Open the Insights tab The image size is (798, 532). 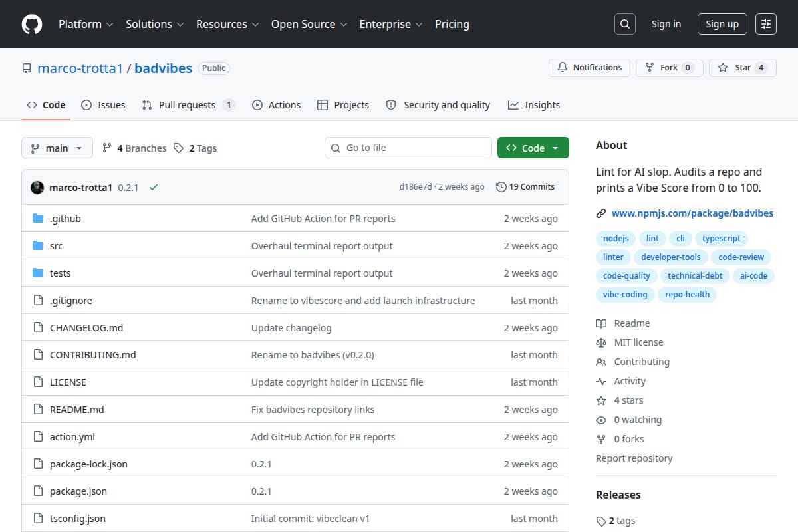[534, 105]
